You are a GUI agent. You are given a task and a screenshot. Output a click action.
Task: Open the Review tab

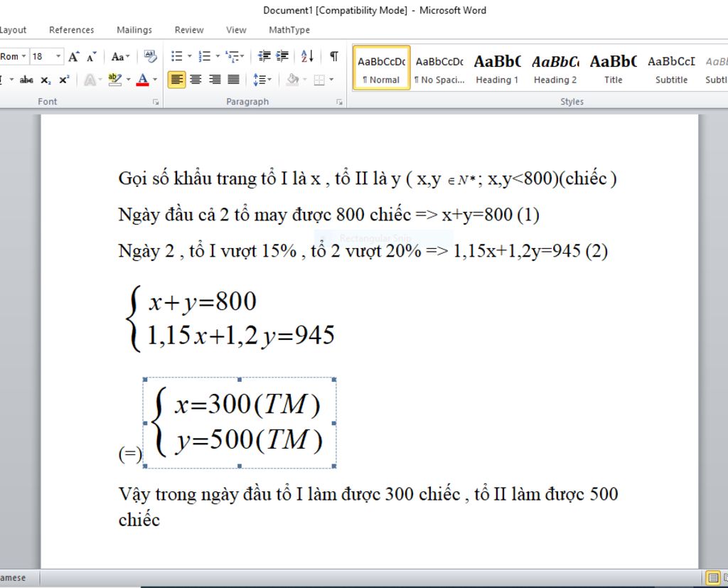tap(189, 30)
